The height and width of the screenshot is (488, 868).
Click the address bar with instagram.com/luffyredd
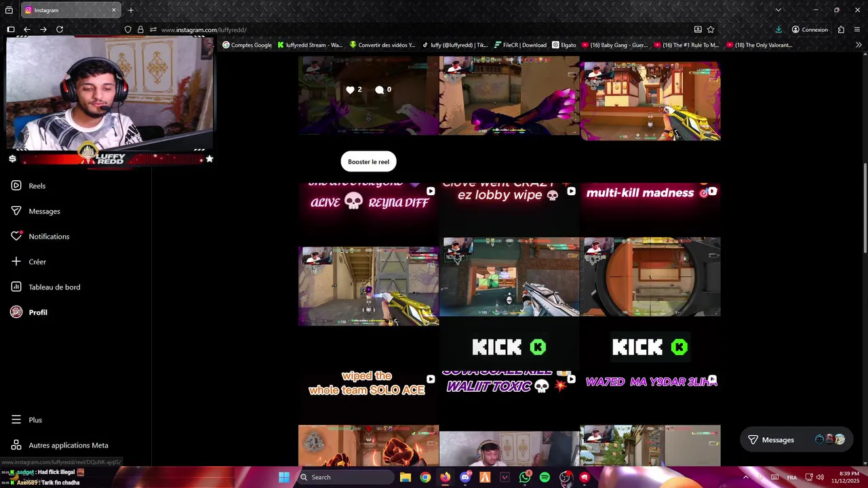pos(420,30)
